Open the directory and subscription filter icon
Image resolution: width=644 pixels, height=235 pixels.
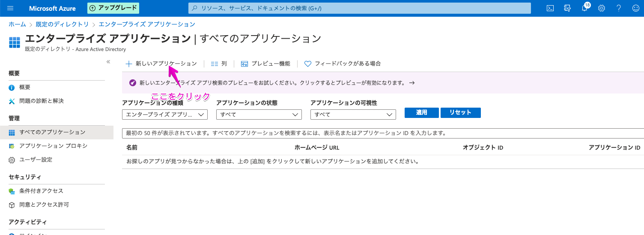point(568,8)
